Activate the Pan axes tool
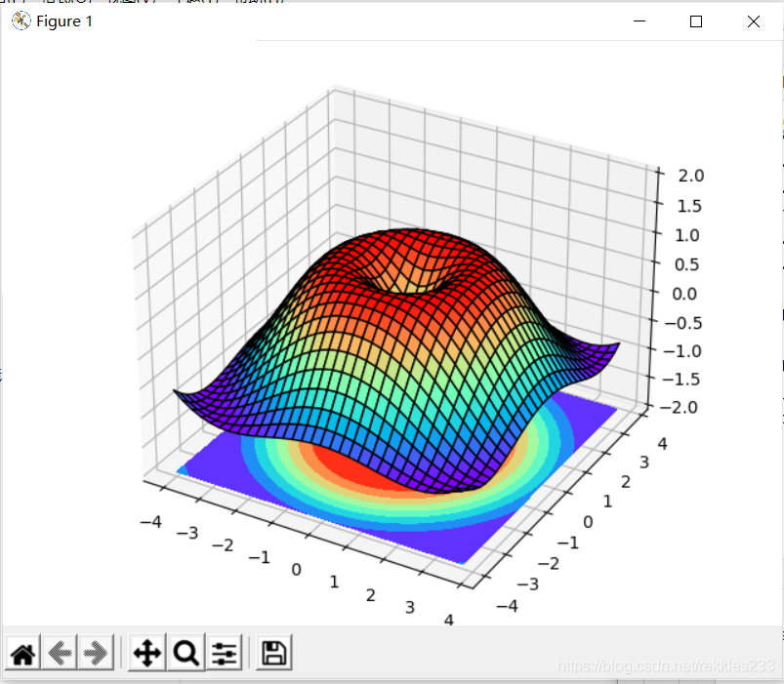This screenshot has width=784, height=684. (x=147, y=653)
